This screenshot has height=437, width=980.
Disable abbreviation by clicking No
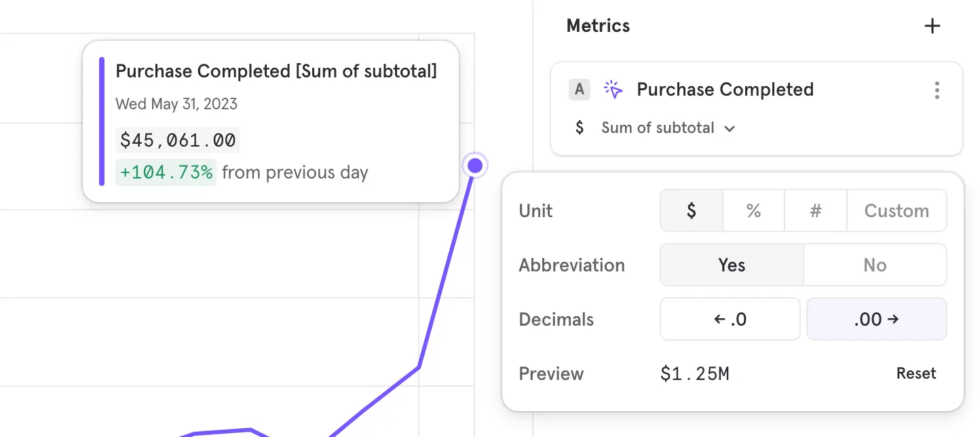tap(875, 265)
